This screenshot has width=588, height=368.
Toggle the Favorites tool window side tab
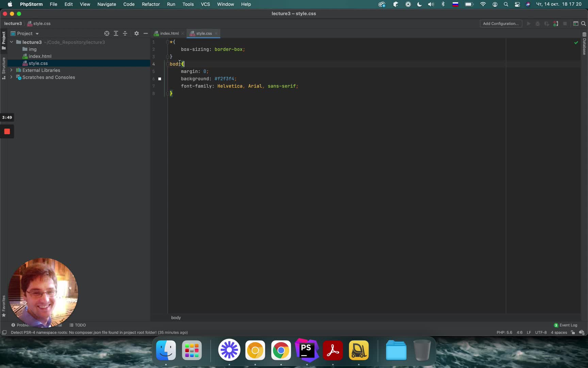(4, 306)
